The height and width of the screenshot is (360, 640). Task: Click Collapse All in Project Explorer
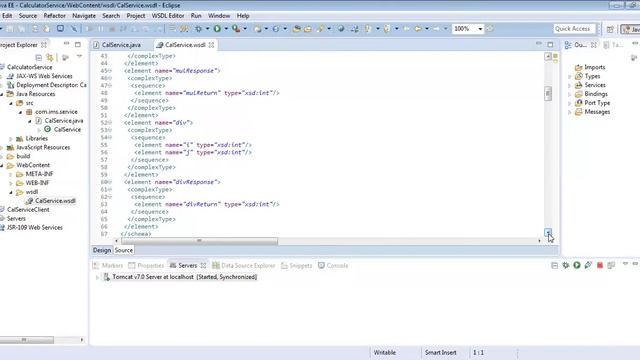click(x=38, y=57)
